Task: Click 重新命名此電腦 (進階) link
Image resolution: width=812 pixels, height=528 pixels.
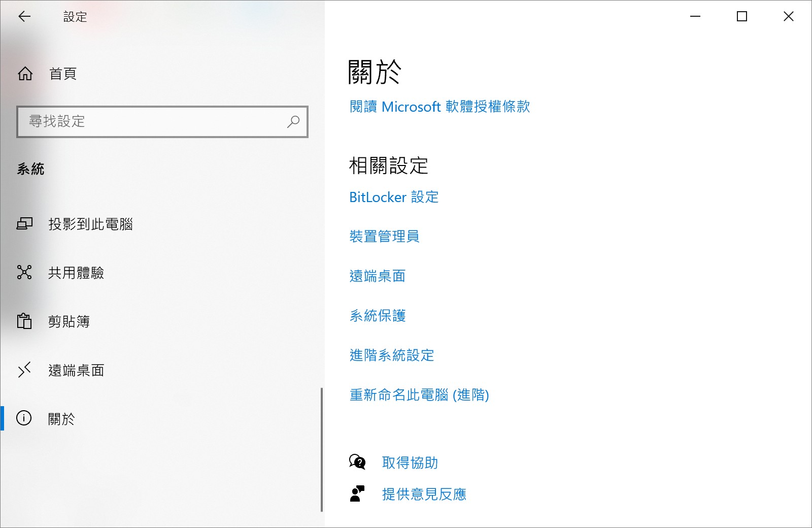Action: [x=419, y=395]
